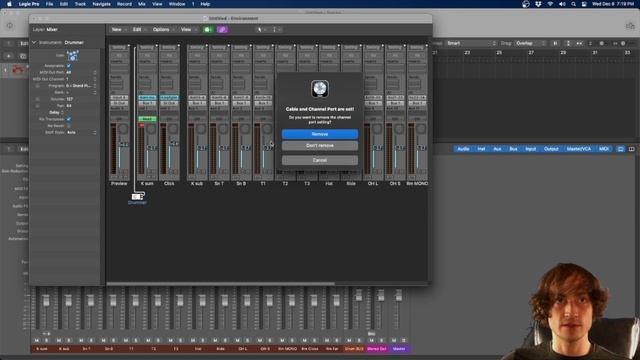Open the New menu in Environment window
This screenshot has width=640, height=360.
119,29
